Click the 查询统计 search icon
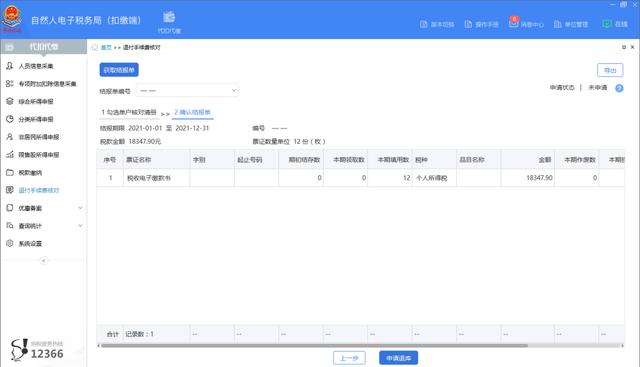This screenshot has height=367, width=640. click(9, 226)
